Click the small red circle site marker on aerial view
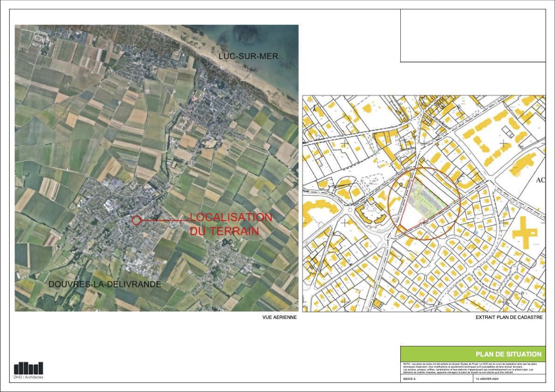This screenshot has width=555, height=392. [x=136, y=220]
